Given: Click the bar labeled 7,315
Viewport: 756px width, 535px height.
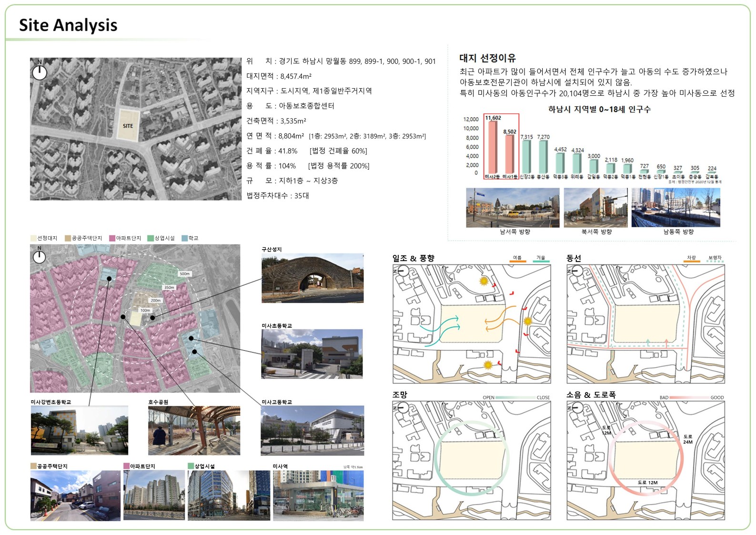Looking at the screenshot, I should (526, 157).
